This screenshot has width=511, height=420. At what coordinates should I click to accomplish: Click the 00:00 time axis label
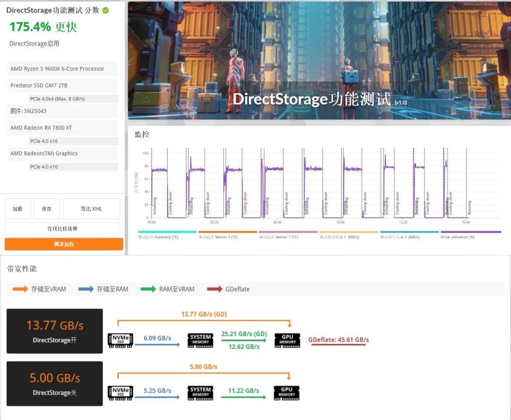point(151,223)
